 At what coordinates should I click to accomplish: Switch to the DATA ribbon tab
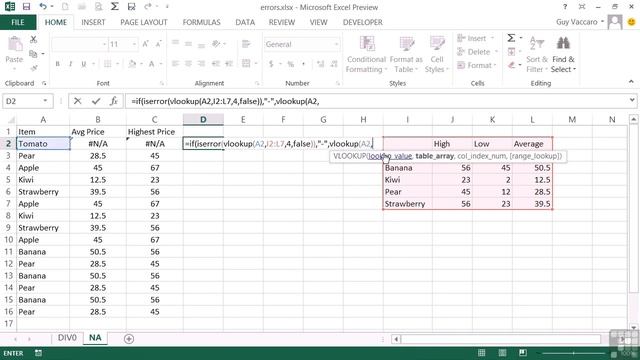[245, 22]
